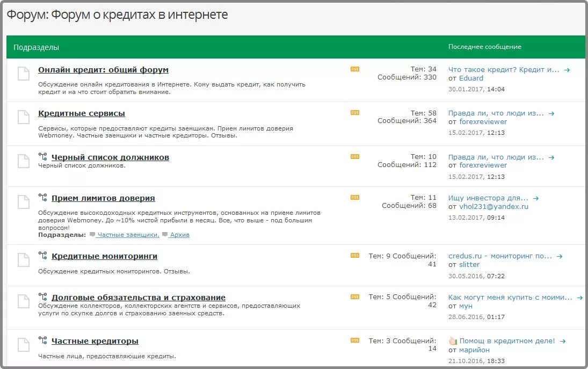Click document icon of Долговые обязательства forum

23,301
